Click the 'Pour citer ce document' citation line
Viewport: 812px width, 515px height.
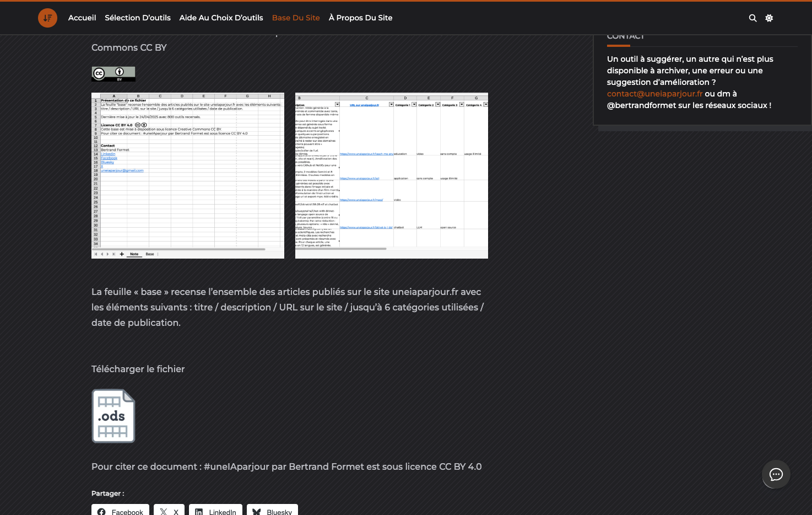[x=286, y=466]
